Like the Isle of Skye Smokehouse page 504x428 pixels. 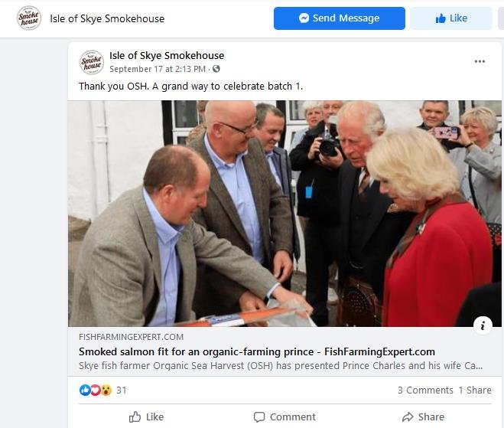point(451,18)
